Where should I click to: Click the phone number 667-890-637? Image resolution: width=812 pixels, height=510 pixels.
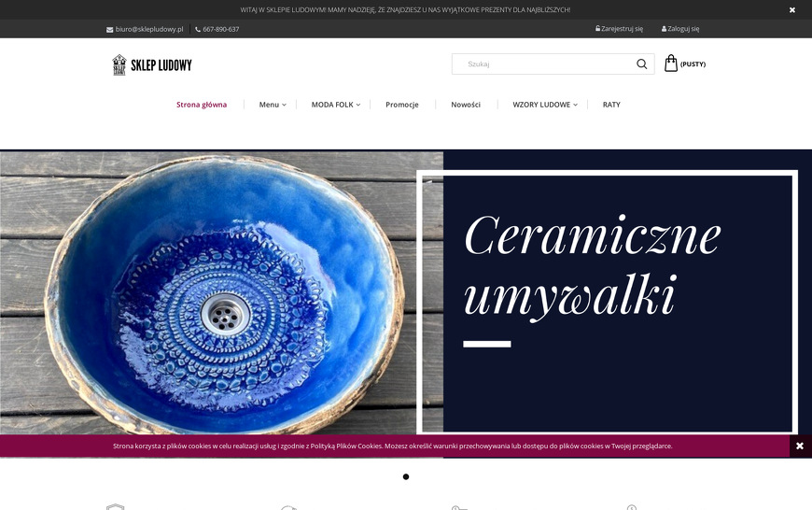click(x=220, y=30)
